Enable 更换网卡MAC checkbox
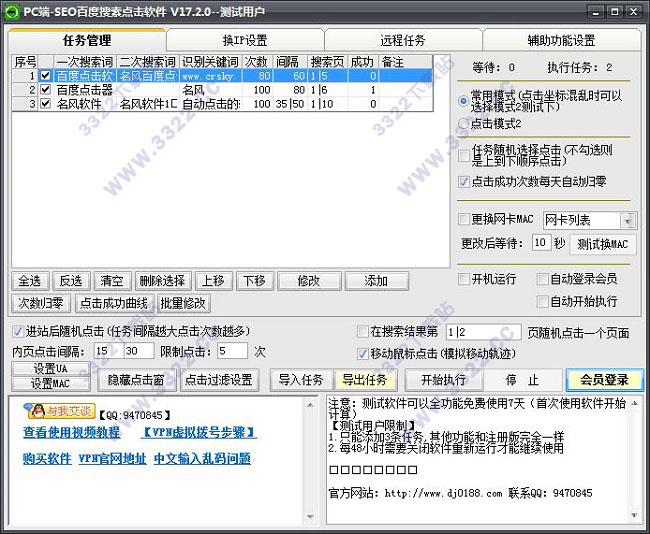Screen dimensions: 650x534 (x=464, y=220)
